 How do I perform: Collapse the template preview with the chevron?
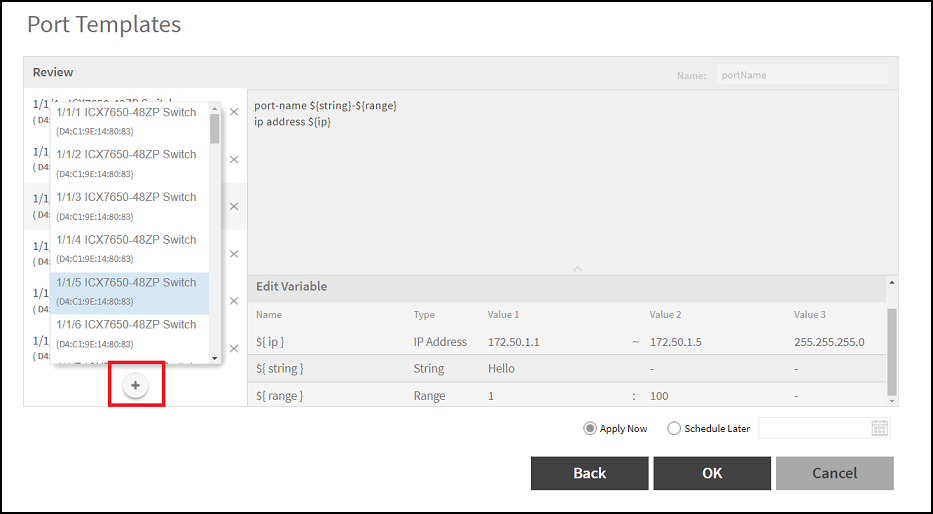[x=577, y=269]
